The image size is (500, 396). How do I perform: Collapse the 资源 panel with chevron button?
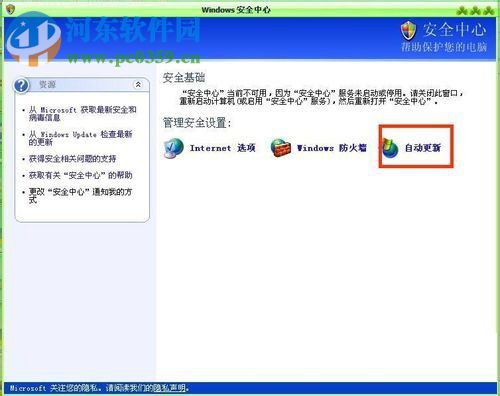[x=138, y=85]
